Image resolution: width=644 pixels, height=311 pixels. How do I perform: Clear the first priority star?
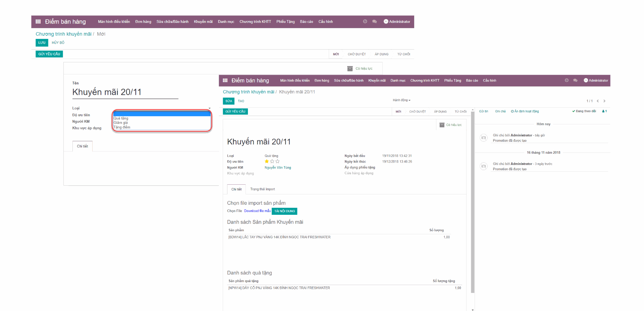point(267,161)
